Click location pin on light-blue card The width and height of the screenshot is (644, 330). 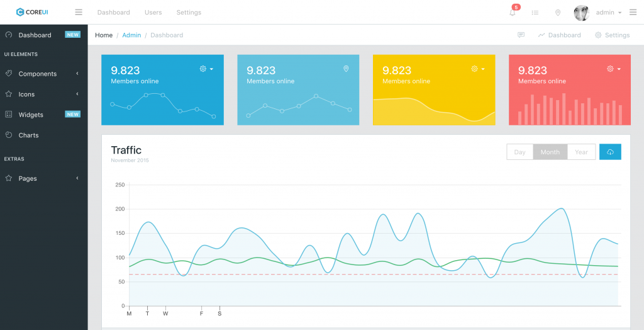(346, 69)
